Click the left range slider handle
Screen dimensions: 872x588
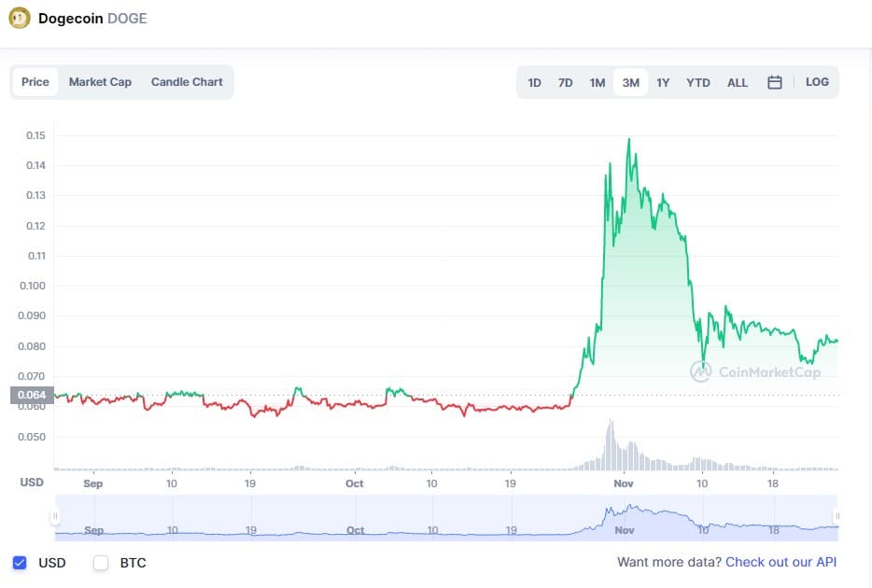click(x=55, y=516)
